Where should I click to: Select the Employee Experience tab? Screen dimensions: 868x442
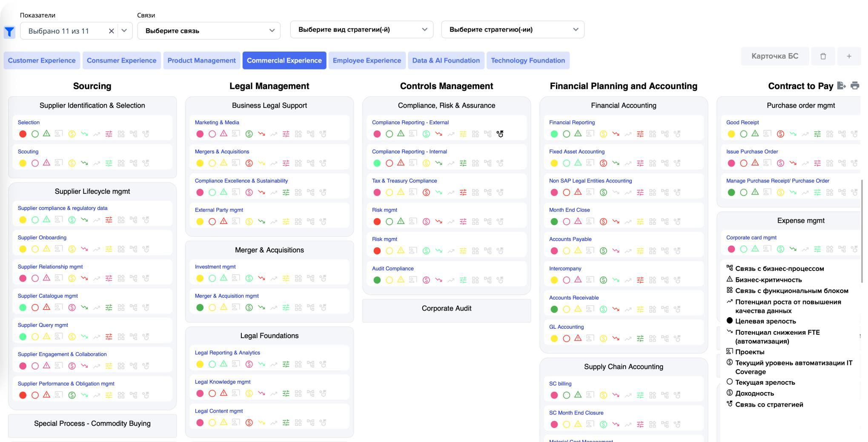(x=367, y=60)
